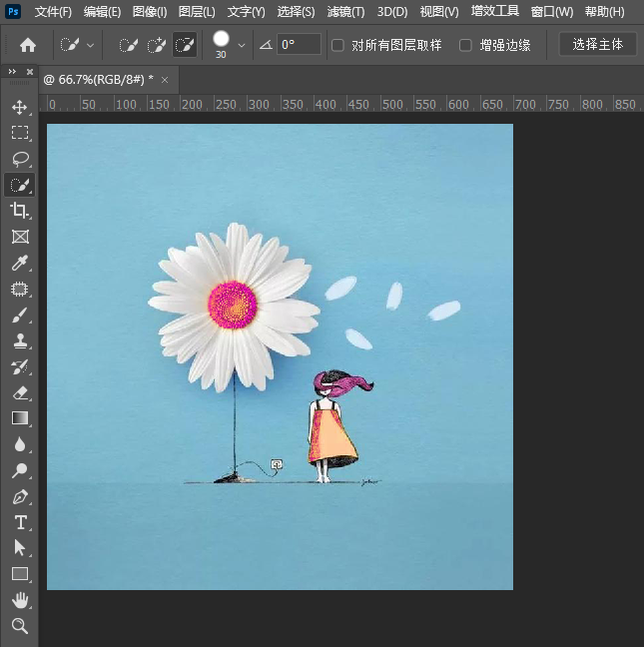
Task: Expand the toolbar panel double arrows
Action: [12, 72]
